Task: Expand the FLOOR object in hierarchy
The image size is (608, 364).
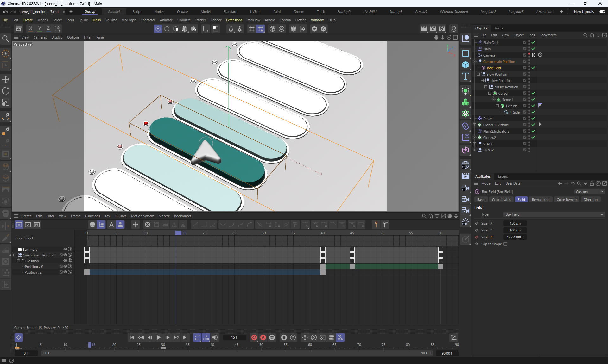Action: coord(475,150)
